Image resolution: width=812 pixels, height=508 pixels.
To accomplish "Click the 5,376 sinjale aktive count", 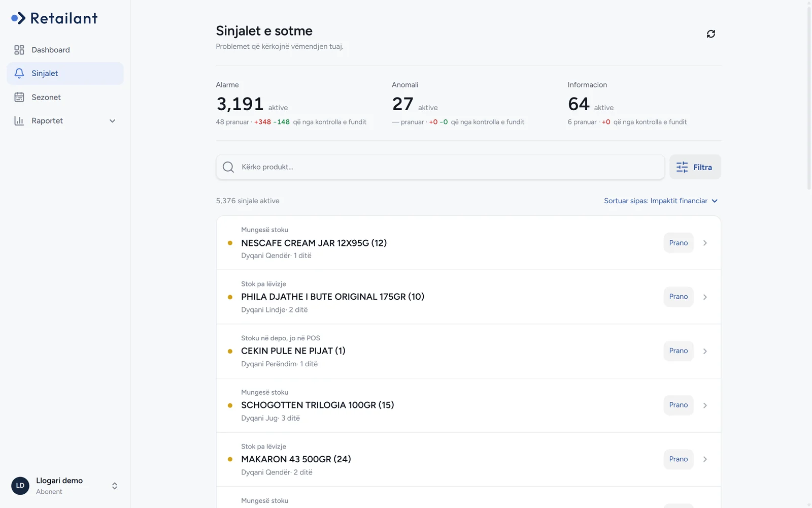I will pos(248,201).
